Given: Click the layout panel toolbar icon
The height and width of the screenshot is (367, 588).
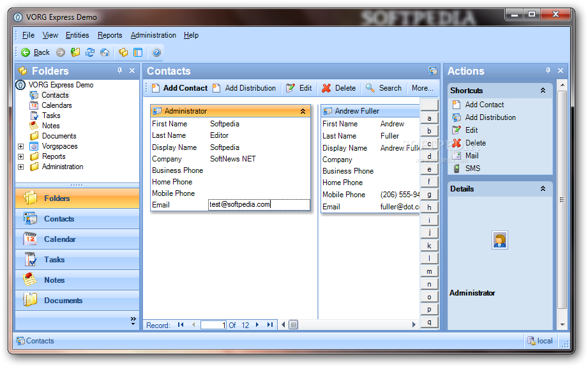Looking at the screenshot, I should pyautogui.click(x=138, y=52).
